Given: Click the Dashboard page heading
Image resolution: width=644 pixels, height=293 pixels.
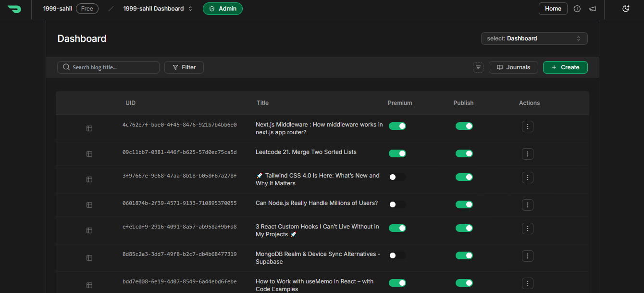Looking at the screenshot, I should [82, 38].
